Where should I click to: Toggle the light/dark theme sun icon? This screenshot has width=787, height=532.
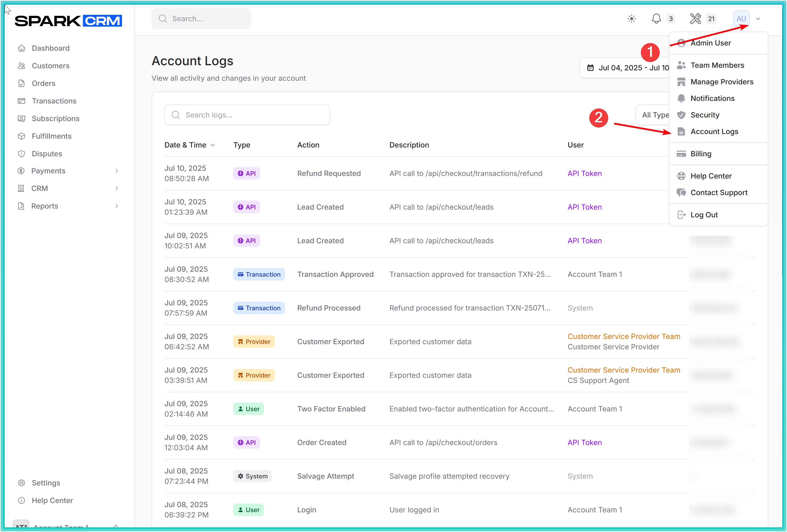point(631,19)
